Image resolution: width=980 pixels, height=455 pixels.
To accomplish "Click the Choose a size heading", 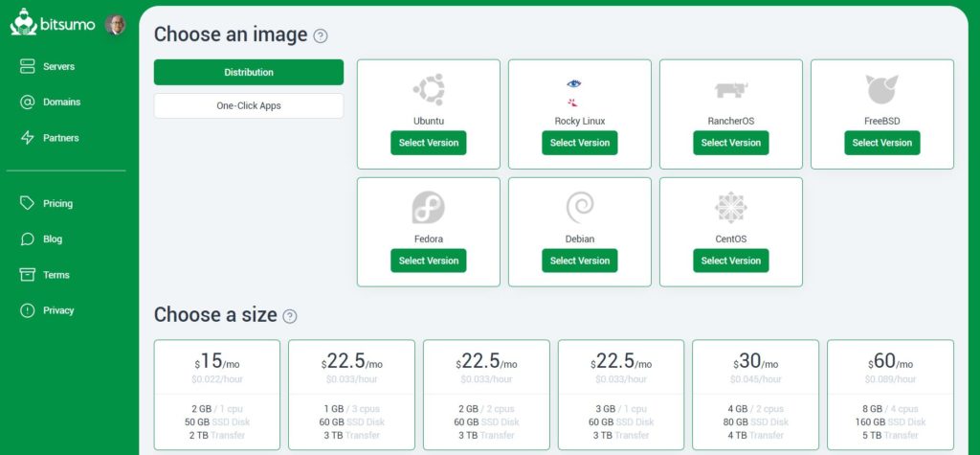I will (215, 315).
